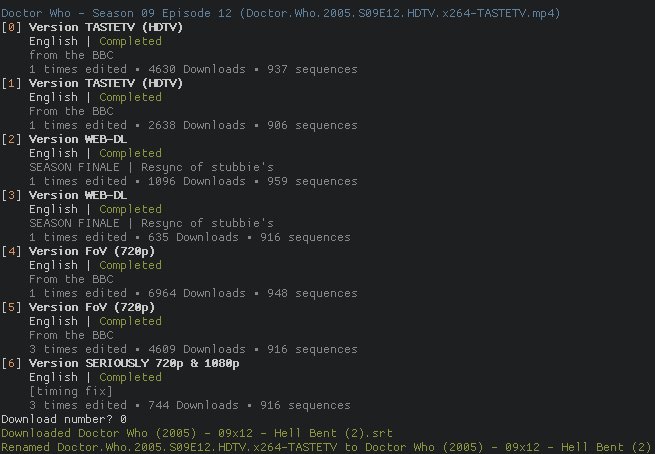Select 'Version TASTETV (HDTV)' in entry 1
655x454 pixels.
(106, 83)
